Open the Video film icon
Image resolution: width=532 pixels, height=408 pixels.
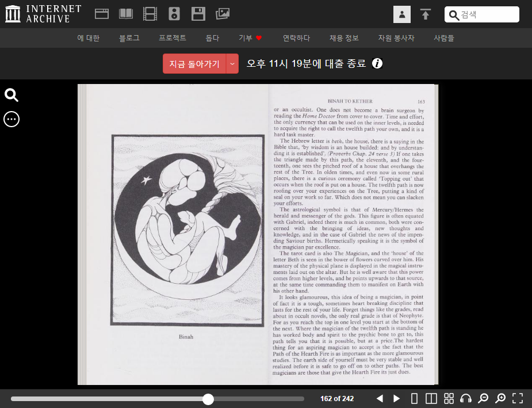click(x=150, y=14)
